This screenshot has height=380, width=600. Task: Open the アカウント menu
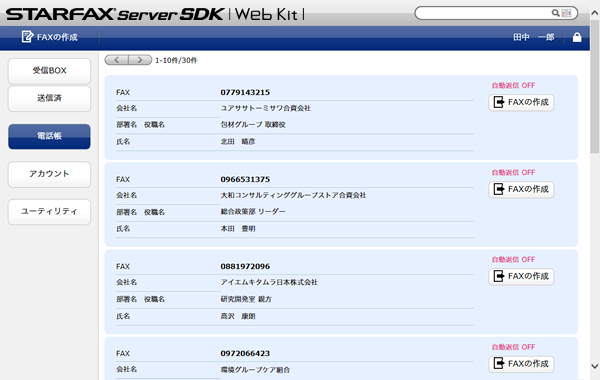click(49, 174)
